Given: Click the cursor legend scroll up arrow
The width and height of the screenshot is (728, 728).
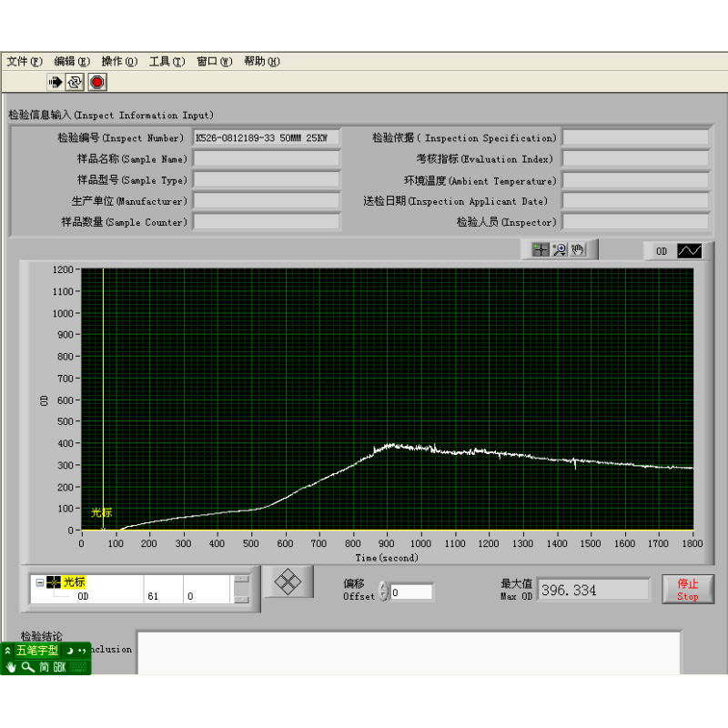Looking at the screenshot, I should tap(241, 579).
